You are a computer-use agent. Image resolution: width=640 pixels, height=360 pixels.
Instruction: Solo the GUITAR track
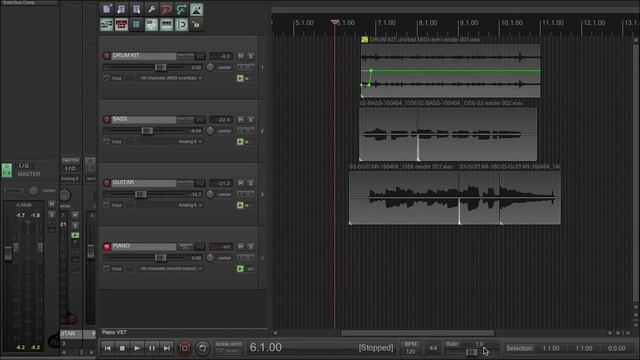tap(251, 183)
